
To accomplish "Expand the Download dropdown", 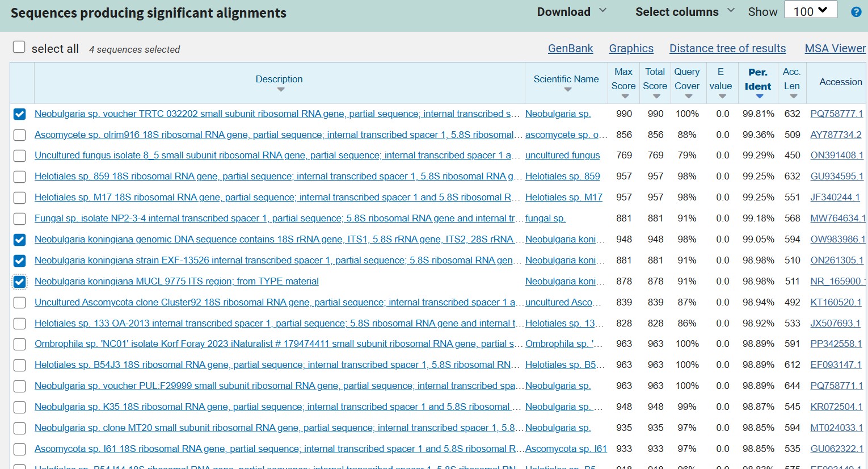I will pyautogui.click(x=572, y=12).
